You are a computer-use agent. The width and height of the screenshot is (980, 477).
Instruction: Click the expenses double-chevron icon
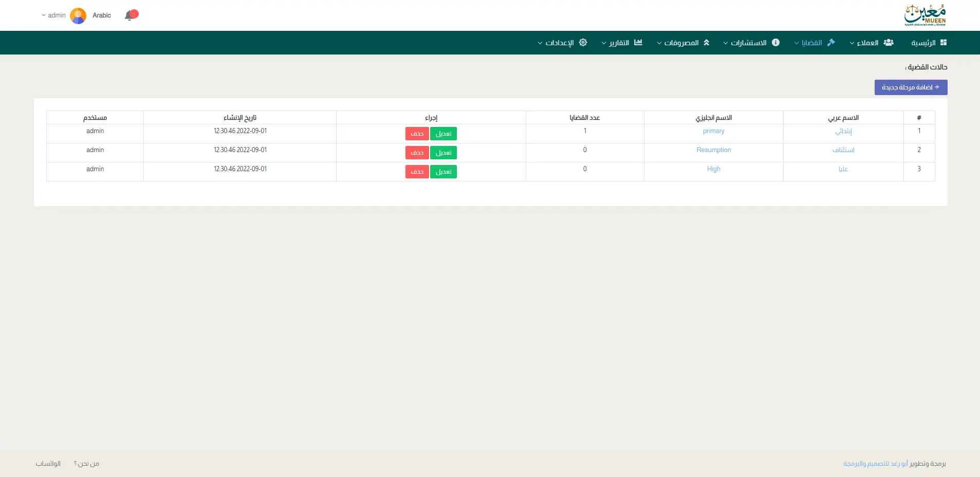pyautogui.click(x=707, y=43)
